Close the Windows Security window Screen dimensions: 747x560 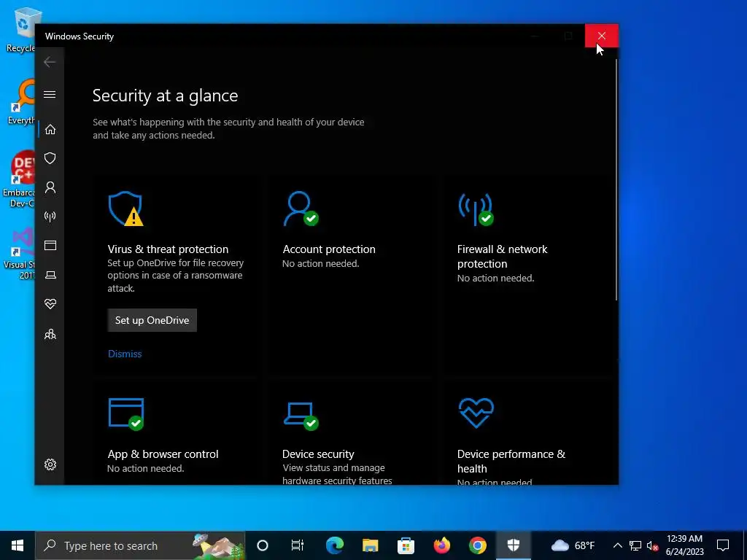[x=602, y=36]
